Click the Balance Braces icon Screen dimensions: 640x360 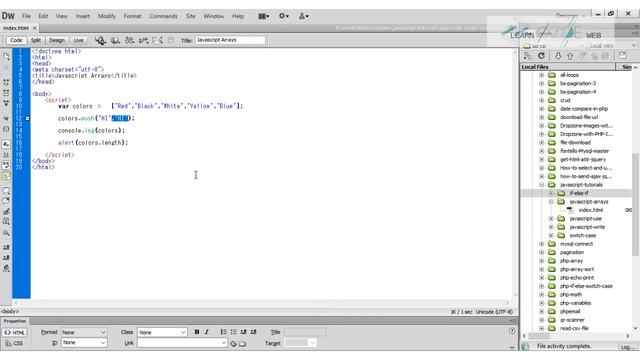tap(6, 129)
